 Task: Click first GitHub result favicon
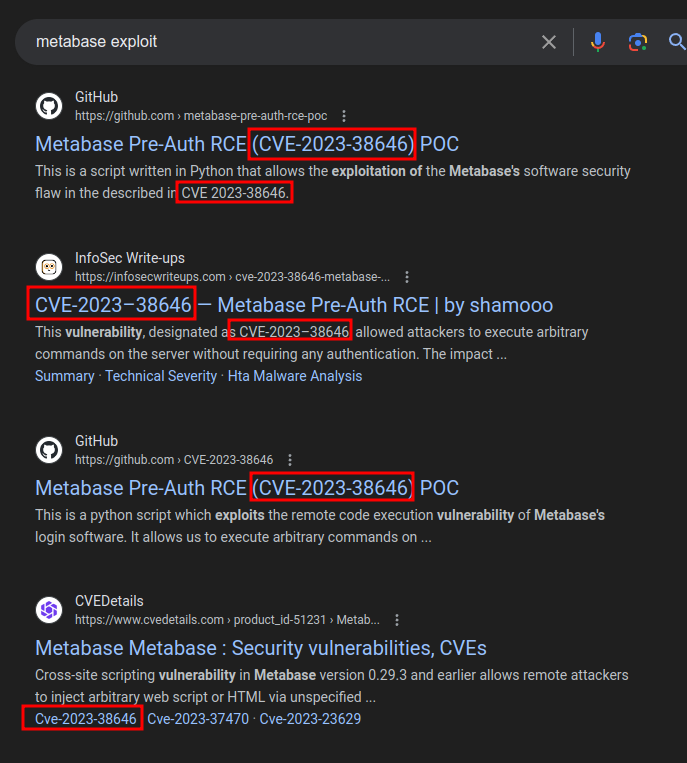pyautogui.click(x=49, y=106)
